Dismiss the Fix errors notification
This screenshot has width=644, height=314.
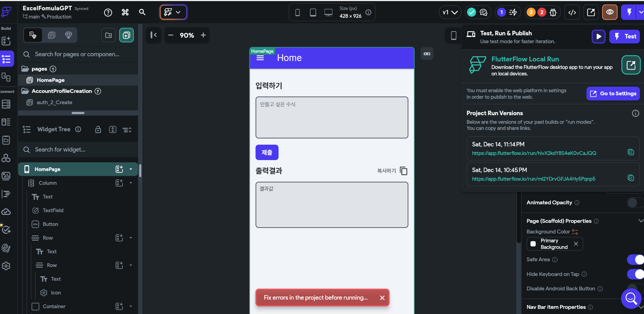tap(382, 298)
